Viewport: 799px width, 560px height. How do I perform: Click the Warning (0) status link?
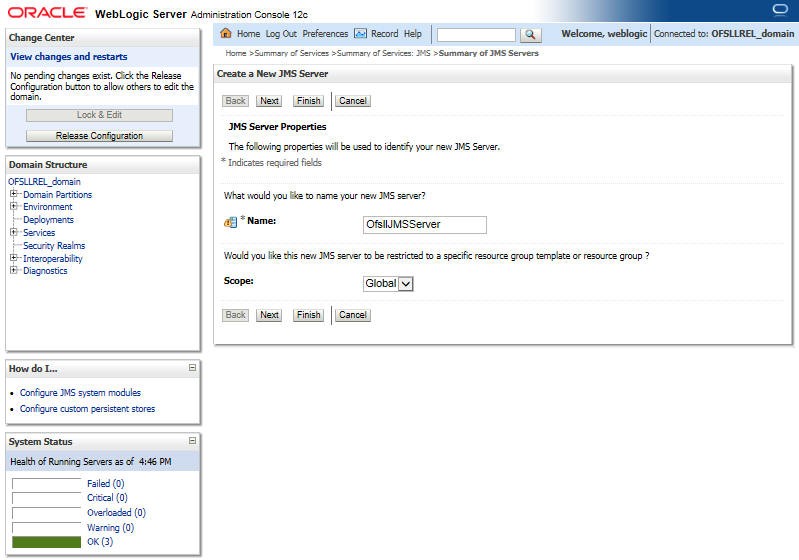click(111, 527)
